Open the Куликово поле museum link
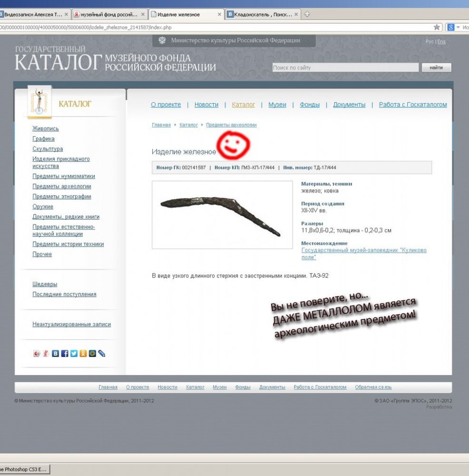This screenshot has width=469, height=476. tap(364, 254)
